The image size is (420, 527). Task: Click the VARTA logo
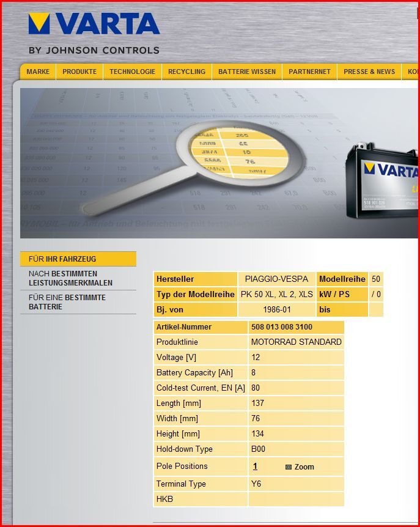pyautogui.click(x=94, y=24)
